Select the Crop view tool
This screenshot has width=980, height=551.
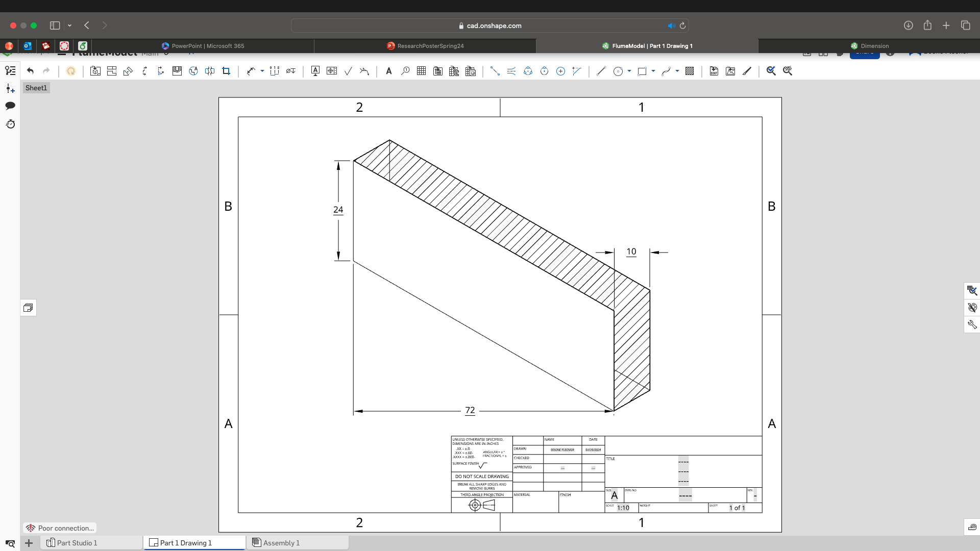pos(226,71)
